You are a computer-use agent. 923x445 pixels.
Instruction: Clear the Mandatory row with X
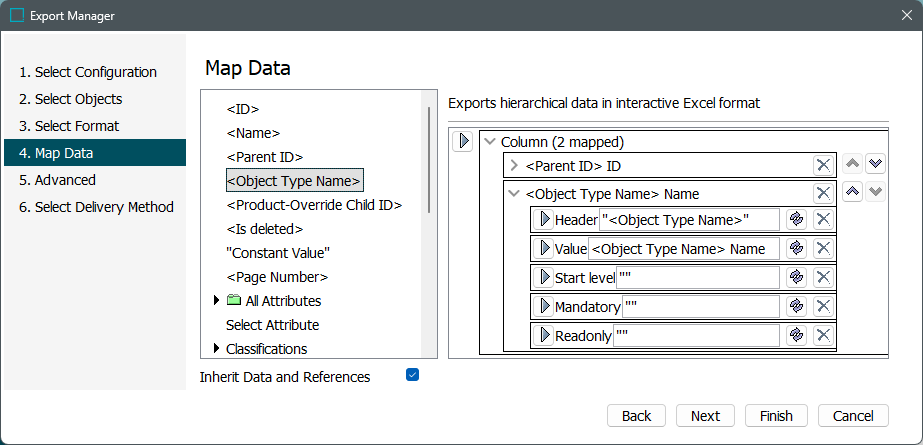point(823,306)
